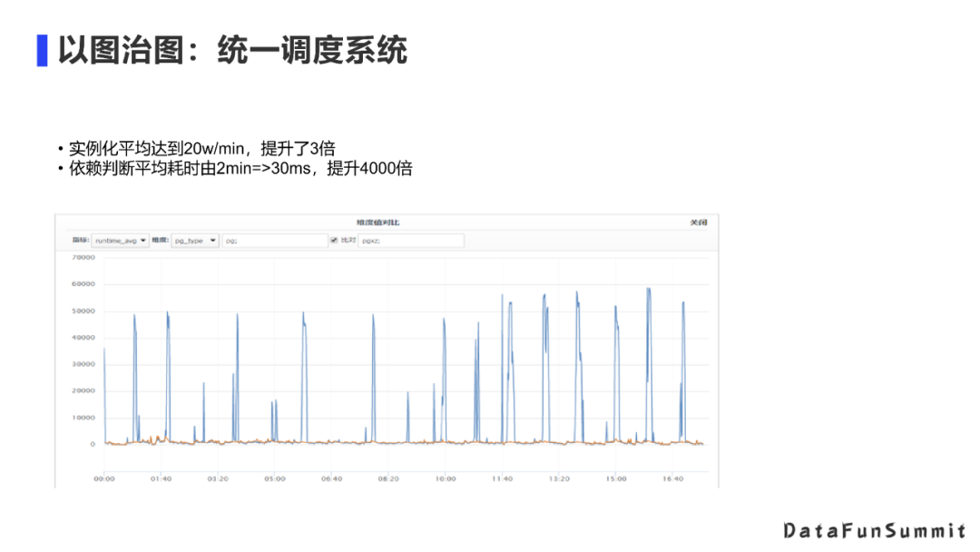Click the slide title 以图治图：统一调度系统
The image size is (980, 552).
point(232,50)
